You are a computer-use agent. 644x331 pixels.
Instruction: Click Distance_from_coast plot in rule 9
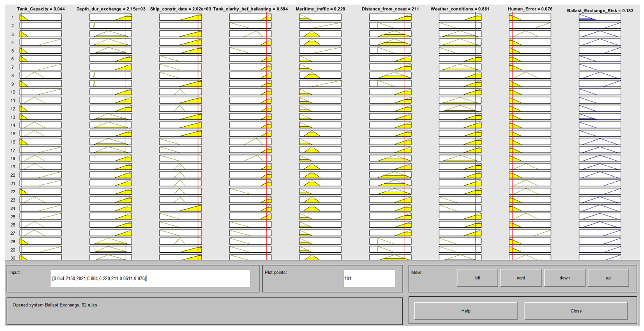[x=390, y=84]
